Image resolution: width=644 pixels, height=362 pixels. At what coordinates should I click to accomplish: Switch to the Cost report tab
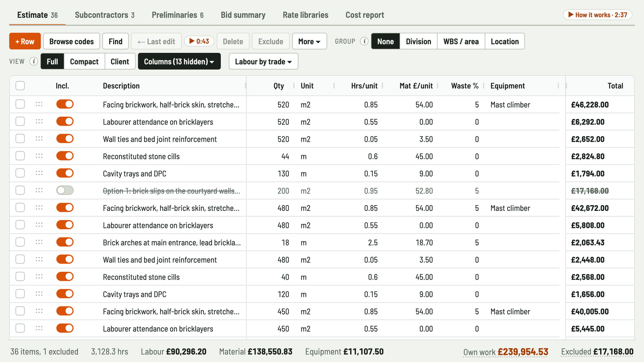pyautogui.click(x=365, y=15)
